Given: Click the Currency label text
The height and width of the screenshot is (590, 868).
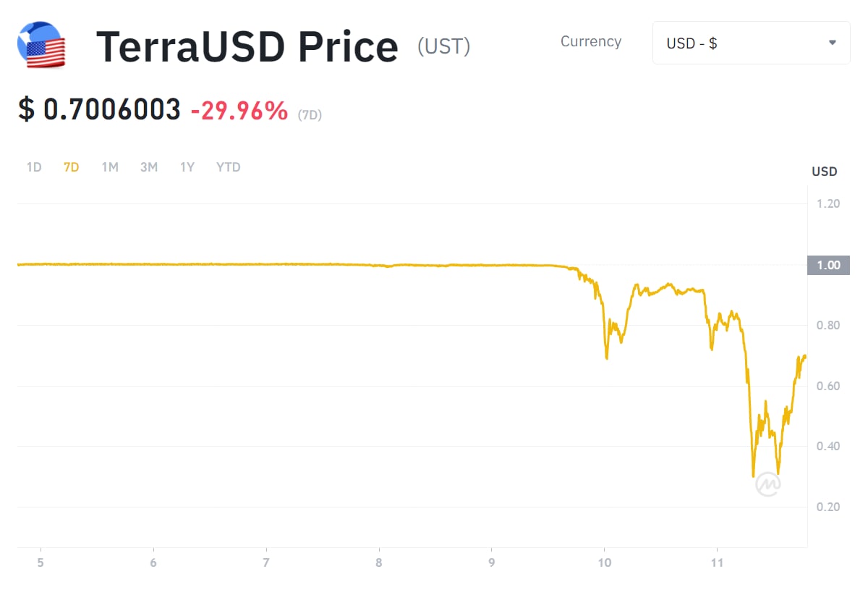Looking at the screenshot, I should point(591,41).
